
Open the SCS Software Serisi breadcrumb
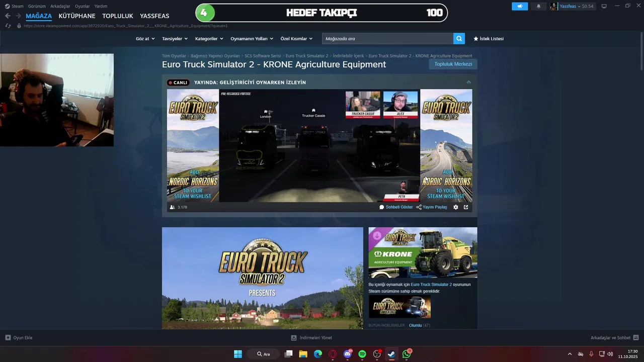tap(263, 56)
